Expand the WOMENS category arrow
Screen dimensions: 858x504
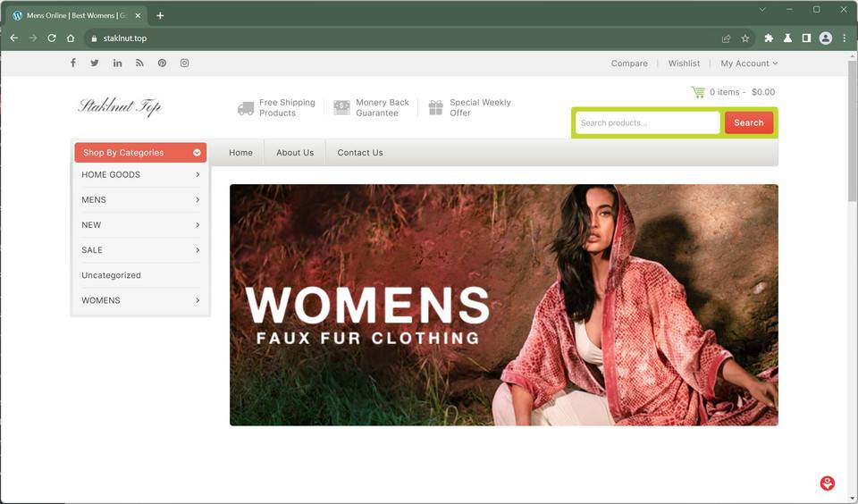tap(198, 300)
